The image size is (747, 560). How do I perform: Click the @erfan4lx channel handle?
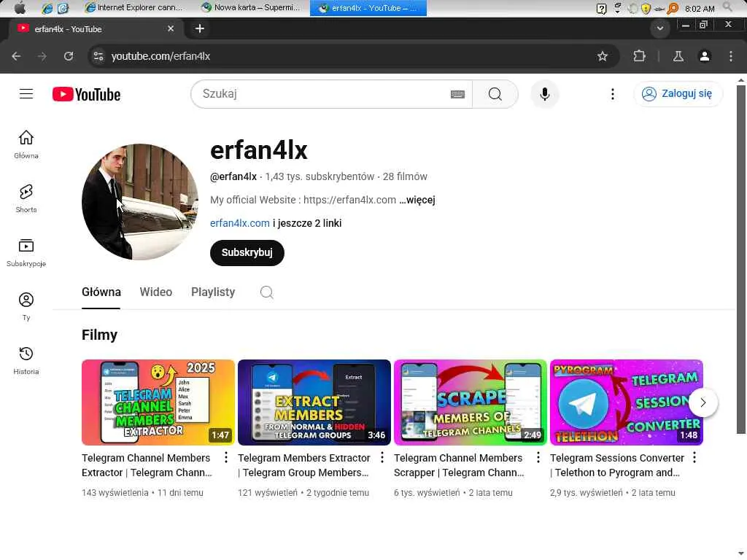pyautogui.click(x=233, y=176)
